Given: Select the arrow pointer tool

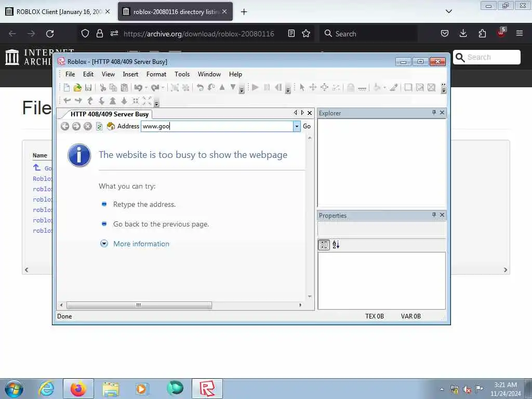Looking at the screenshot, I should click(302, 87).
